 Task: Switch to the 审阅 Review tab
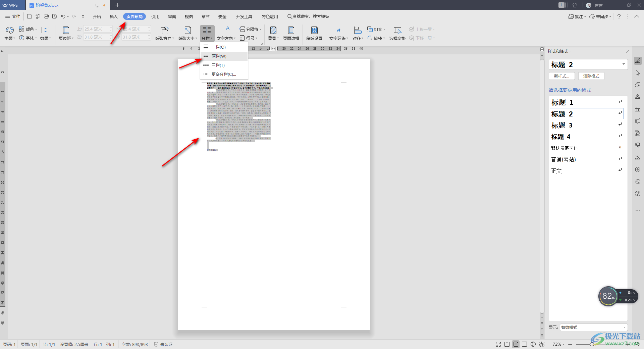[x=172, y=16]
